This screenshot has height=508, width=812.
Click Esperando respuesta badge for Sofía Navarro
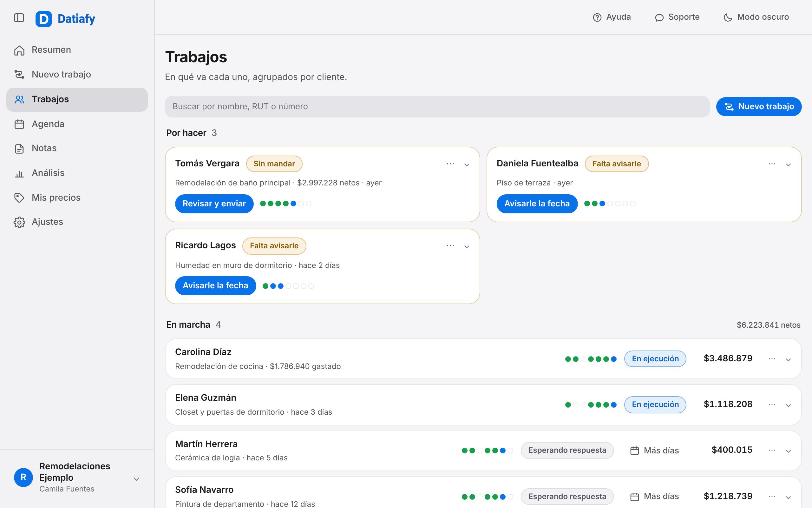tap(567, 497)
